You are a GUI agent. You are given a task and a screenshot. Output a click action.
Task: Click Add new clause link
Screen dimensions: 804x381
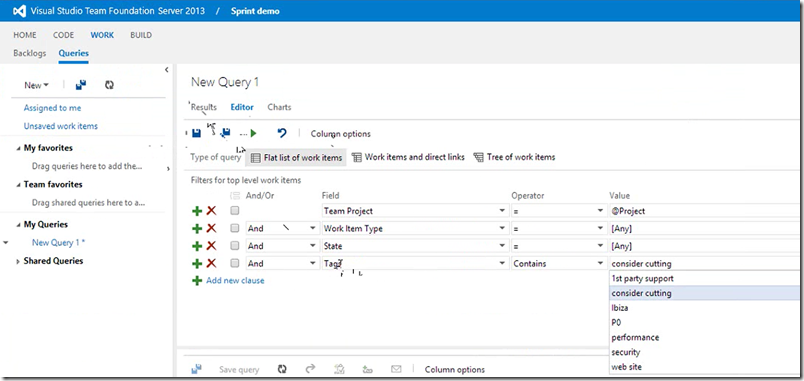click(235, 280)
